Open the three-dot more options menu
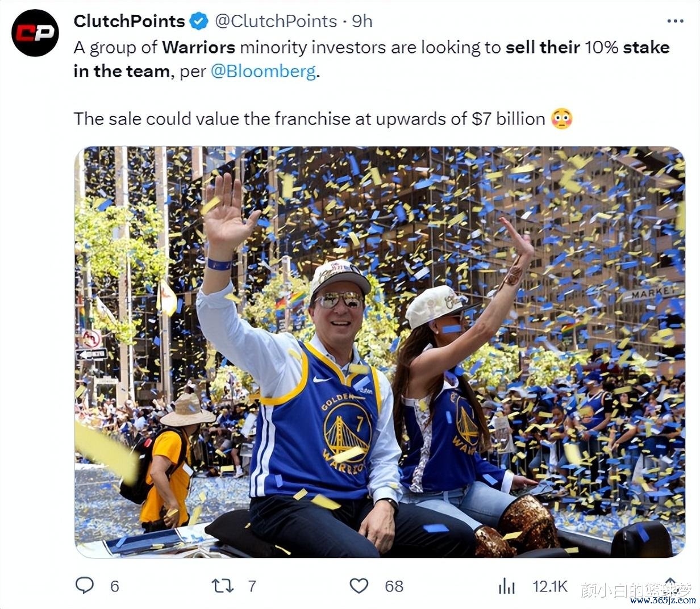The width and height of the screenshot is (700, 609). click(675, 21)
